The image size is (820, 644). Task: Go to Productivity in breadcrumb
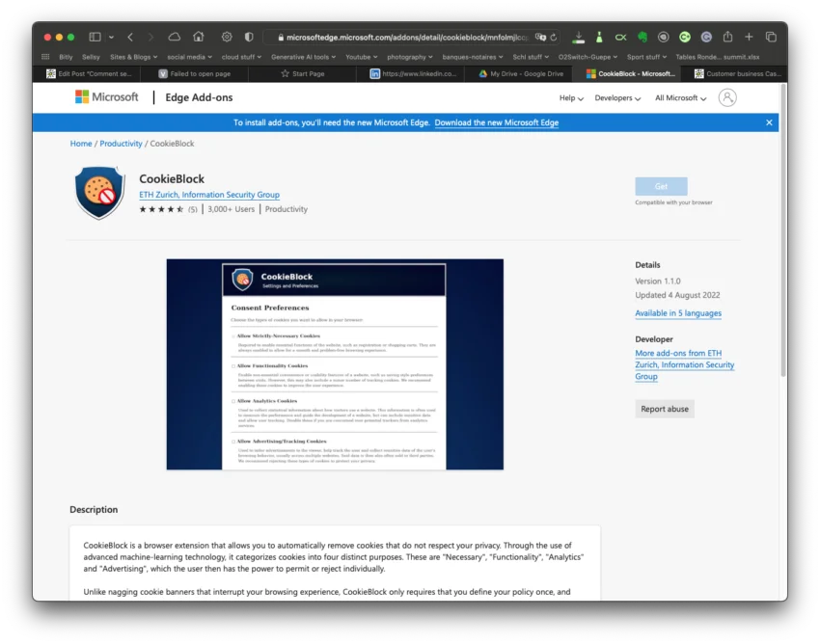(121, 144)
